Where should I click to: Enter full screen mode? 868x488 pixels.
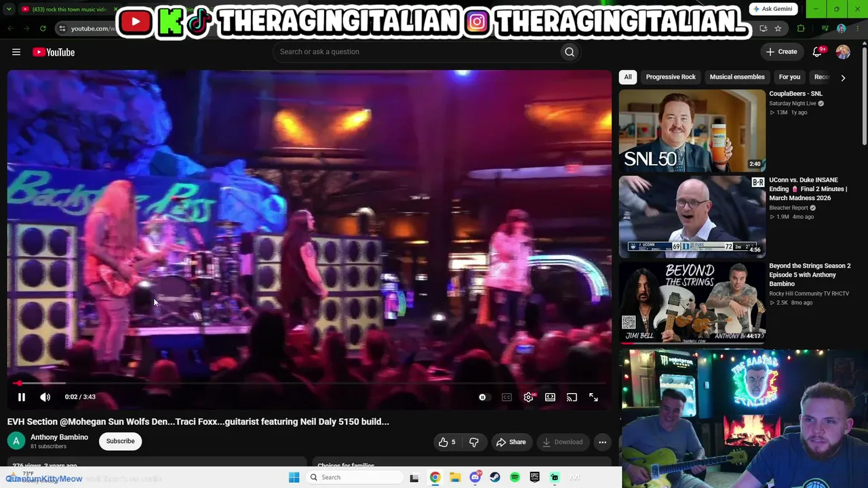coord(593,397)
